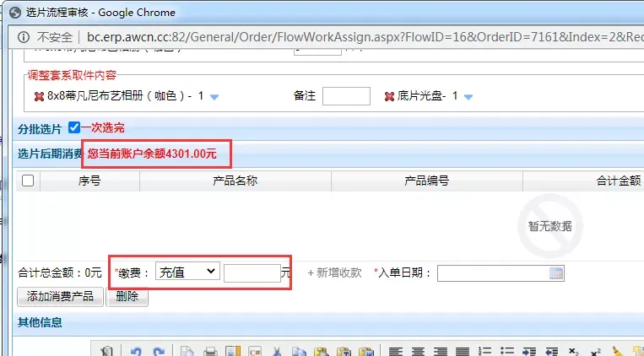The width and height of the screenshot is (644, 356).
Task: Click the align left icon in editor
Action: point(394,351)
